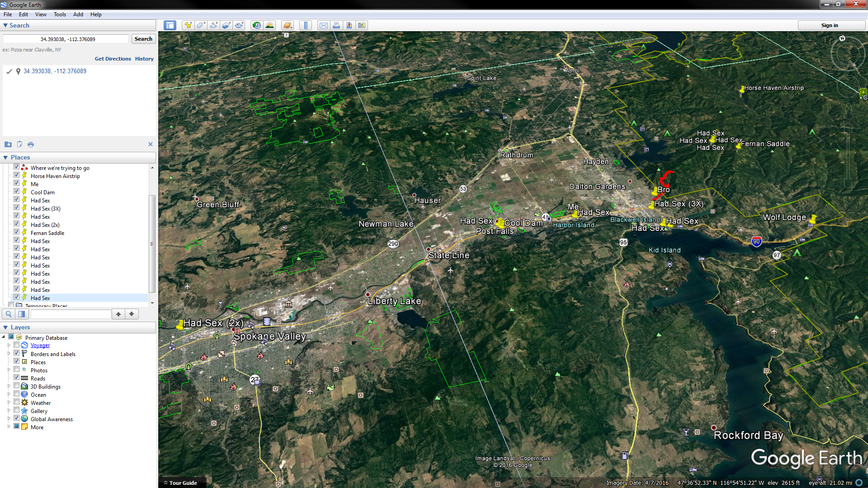Add a path from the toolbar
The image size is (868, 488).
pos(213,25)
